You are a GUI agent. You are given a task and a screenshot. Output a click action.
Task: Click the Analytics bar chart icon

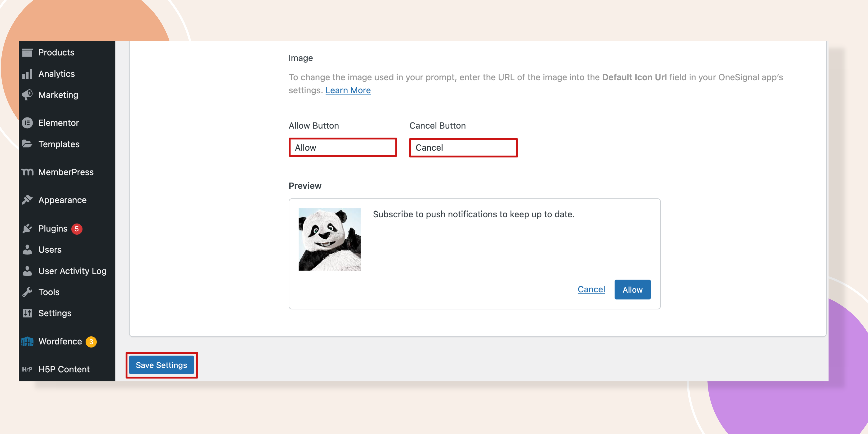[x=27, y=74]
